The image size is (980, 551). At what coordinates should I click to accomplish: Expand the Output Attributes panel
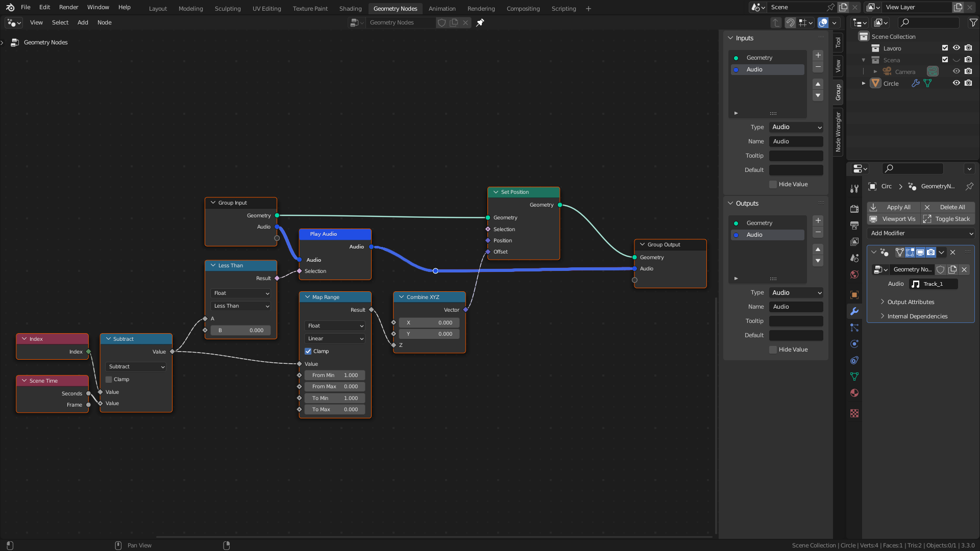pos(911,302)
